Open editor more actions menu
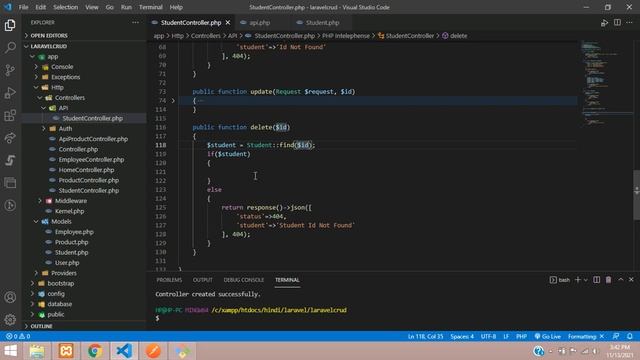The height and width of the screenshot is (360, 640). (x=629, y=22)
